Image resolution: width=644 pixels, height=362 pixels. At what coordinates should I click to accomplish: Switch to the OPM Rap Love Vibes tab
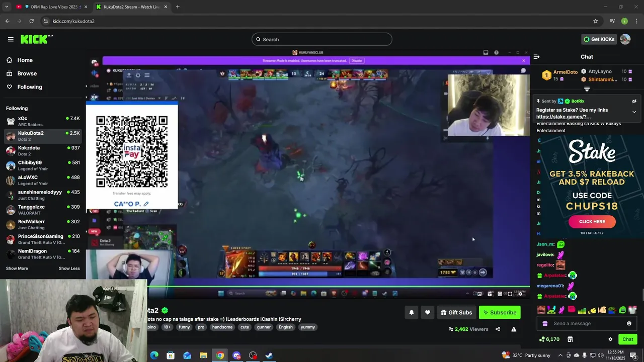pyautogui.click(x=51, y=7)
